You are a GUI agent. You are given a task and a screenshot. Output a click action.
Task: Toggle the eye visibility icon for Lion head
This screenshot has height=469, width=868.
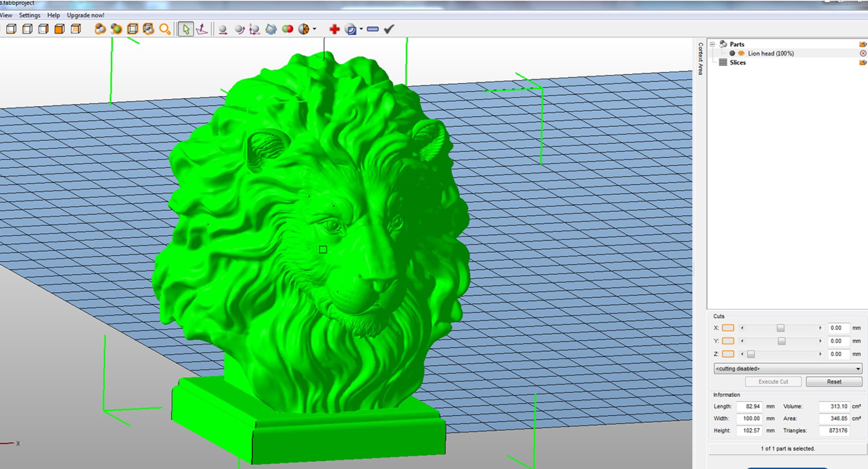click(741, 53)
